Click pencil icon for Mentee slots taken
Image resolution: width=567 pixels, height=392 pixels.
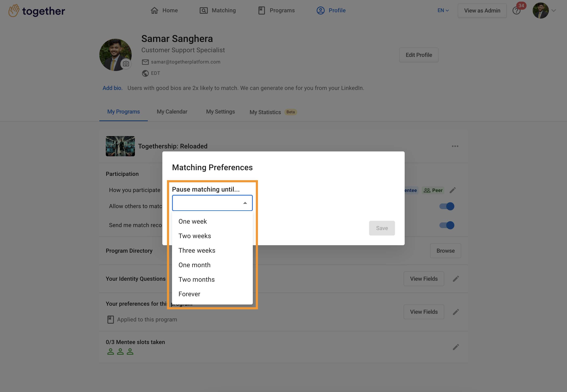[x=456, y=347]
